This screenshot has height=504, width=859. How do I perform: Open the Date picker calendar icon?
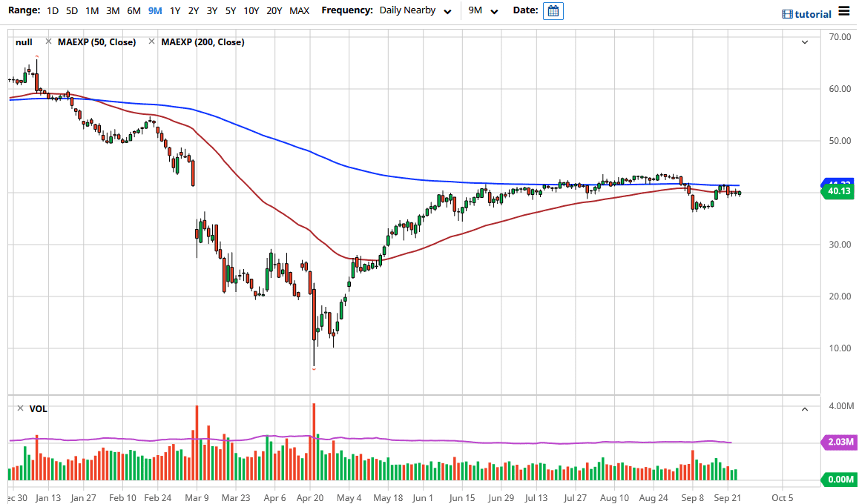pyautogui.click(x=553, y=11)
